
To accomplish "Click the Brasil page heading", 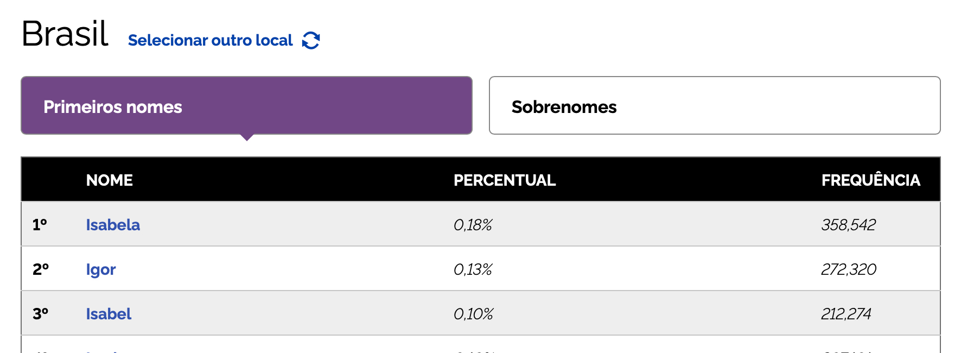I will pos(65,34).
